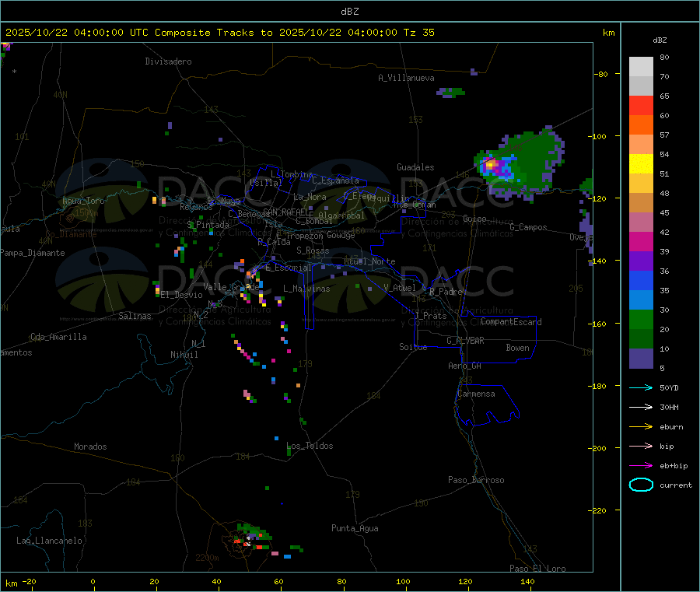
Task: Click the Soitue map label
Action: [x=413, y=347]
